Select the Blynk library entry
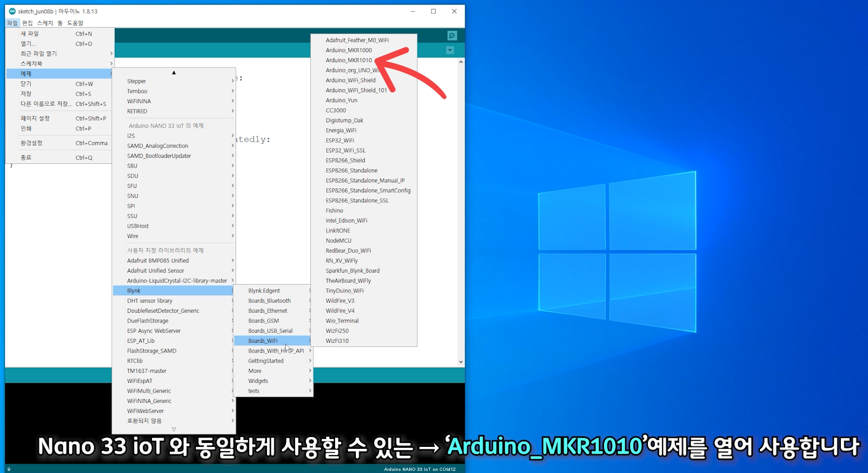The height and width of the screenshot is (473, 868). point(174,291)
